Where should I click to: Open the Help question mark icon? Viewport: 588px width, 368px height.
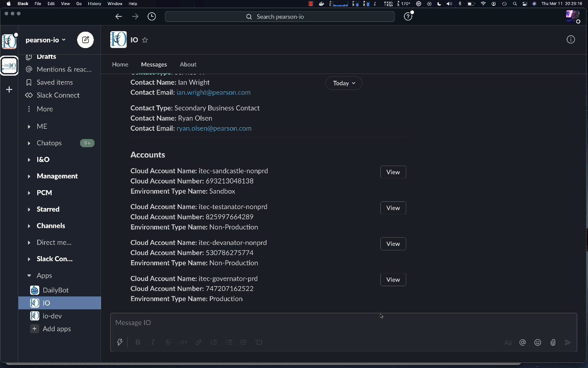coord(408,16)
